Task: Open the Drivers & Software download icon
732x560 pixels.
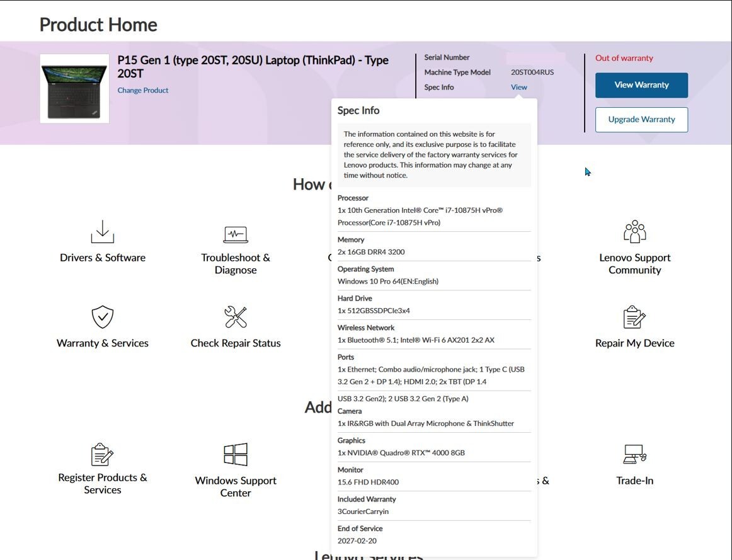Action: coord(103,231)
